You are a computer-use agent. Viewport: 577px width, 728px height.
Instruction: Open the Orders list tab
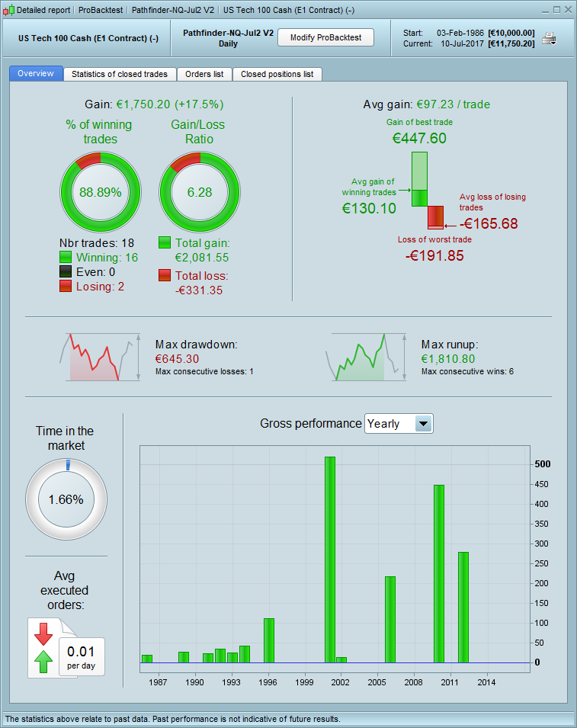point(204,74)
